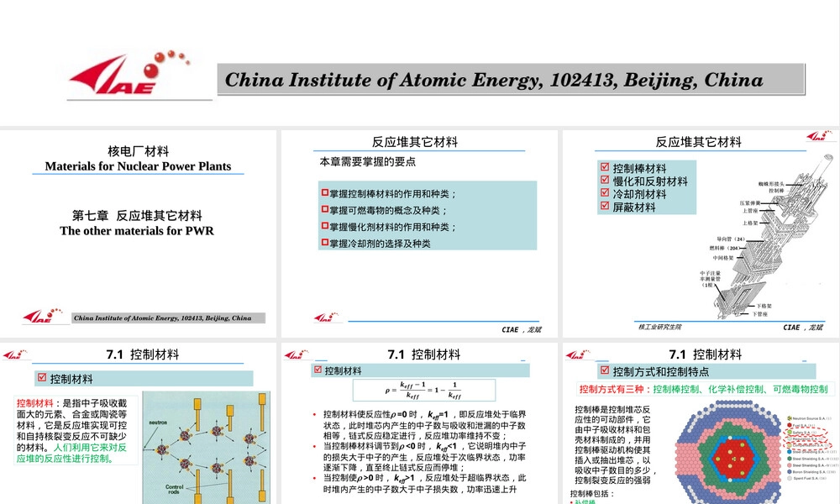Viewport: 840px width, 504px height.
Task: Click the small CIAE logo at the bottom of the 本章需要掌握的要点 slide
Action: (x=326, y=318)
